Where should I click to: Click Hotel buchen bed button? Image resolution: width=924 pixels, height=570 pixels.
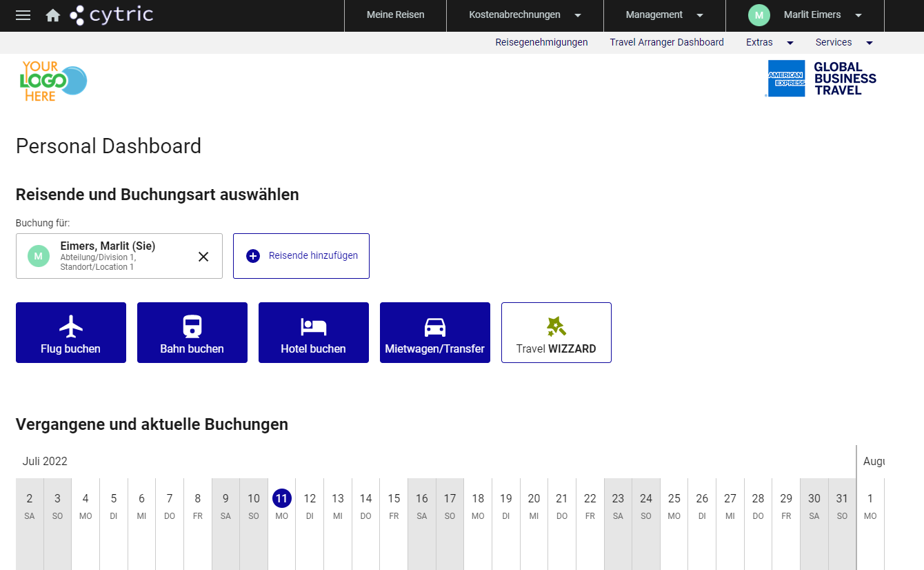(x=314, y=333)
